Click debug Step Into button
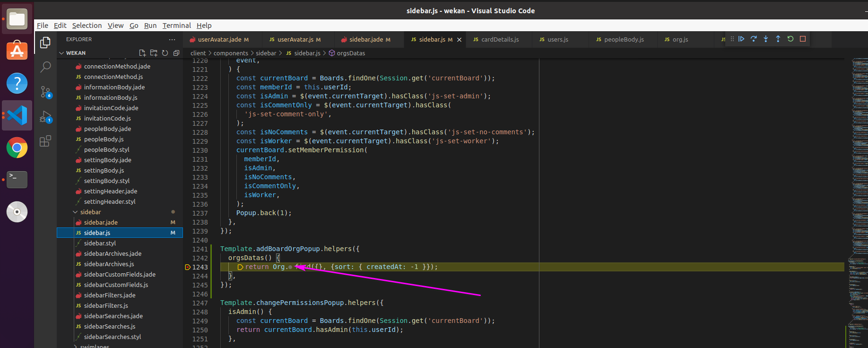 point(766,39)
